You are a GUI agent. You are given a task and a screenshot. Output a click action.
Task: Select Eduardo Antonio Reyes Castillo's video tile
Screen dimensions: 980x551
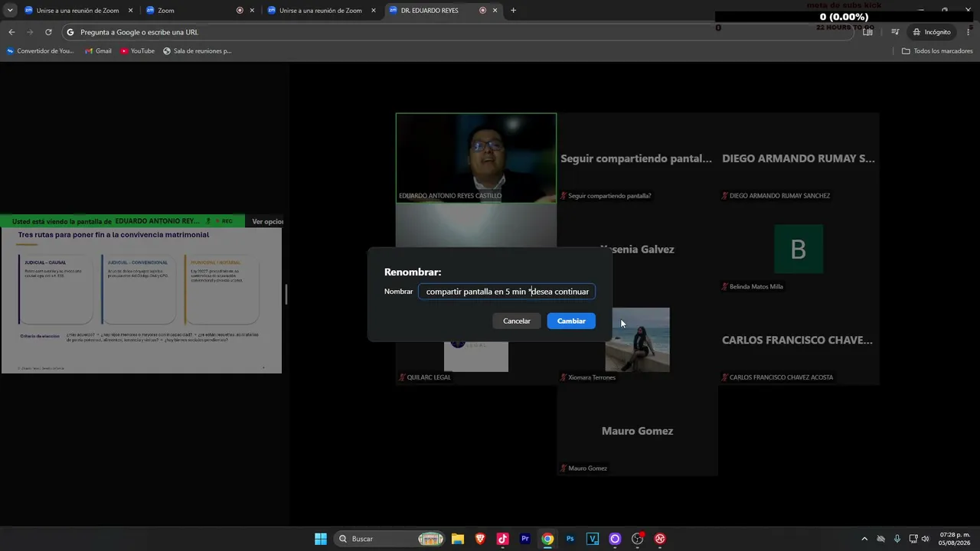(x=476, y=158)
